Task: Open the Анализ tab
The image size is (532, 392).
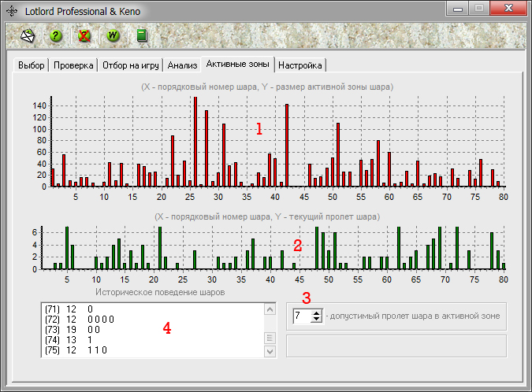Action: tap(182, 65)
